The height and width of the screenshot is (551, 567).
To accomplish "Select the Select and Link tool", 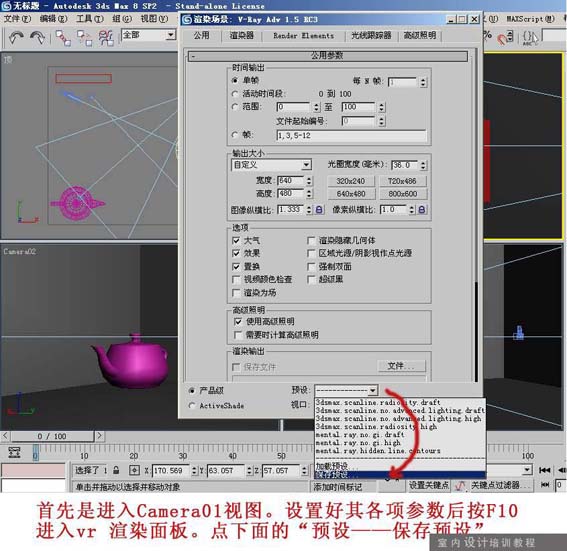I will click(x=63, y=38).
